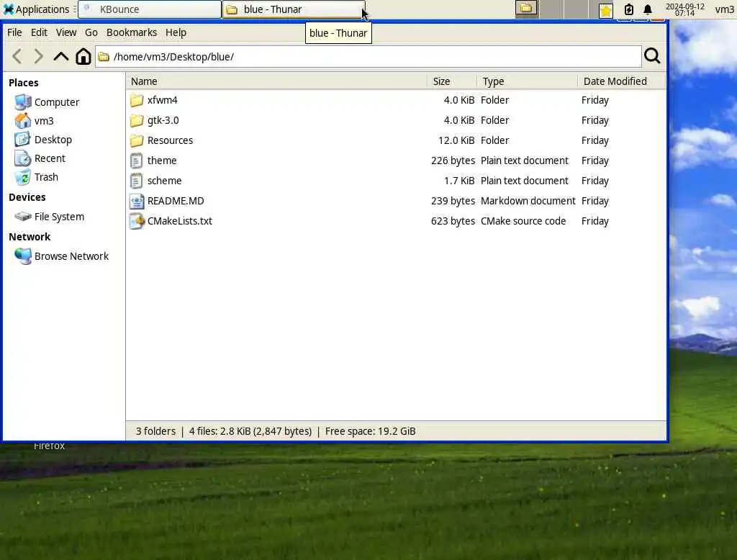
Task: Sort files by the Type column
Action: point(528,81)
